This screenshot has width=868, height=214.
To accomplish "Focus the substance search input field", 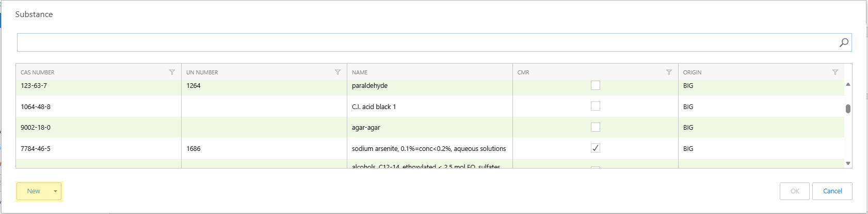I will click(423, 42).
